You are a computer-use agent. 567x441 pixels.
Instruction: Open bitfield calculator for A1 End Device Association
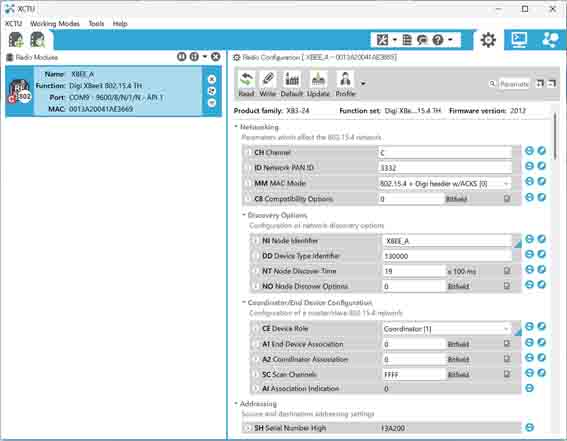[x=507, y=344]
